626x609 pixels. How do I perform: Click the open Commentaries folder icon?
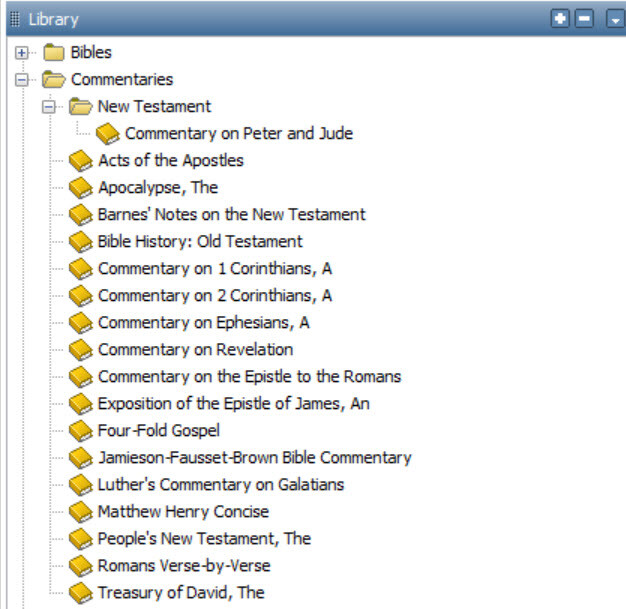(53, 79)
